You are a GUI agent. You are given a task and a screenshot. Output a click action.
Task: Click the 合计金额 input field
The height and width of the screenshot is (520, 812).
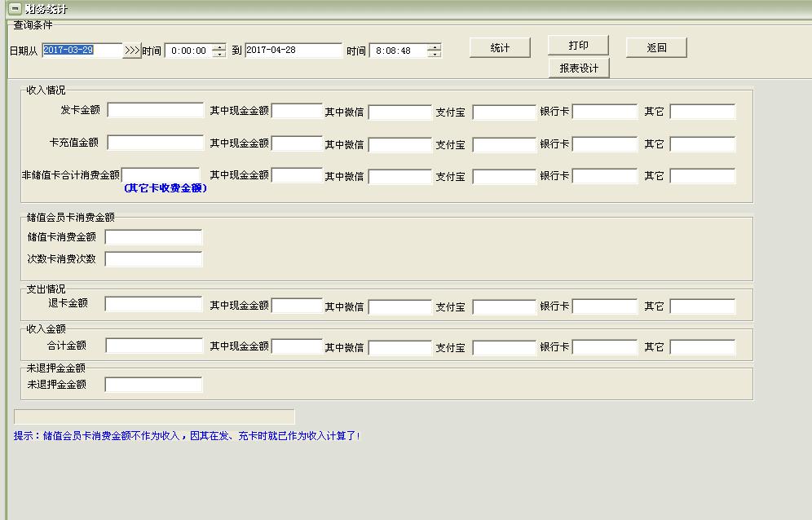[x=153, y=346]
